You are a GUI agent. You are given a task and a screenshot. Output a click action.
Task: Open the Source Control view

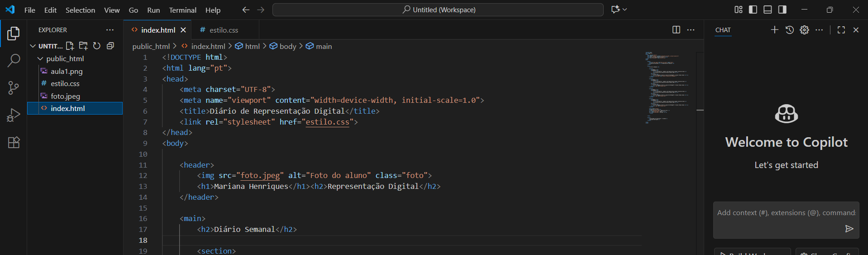tap(14, 88)
